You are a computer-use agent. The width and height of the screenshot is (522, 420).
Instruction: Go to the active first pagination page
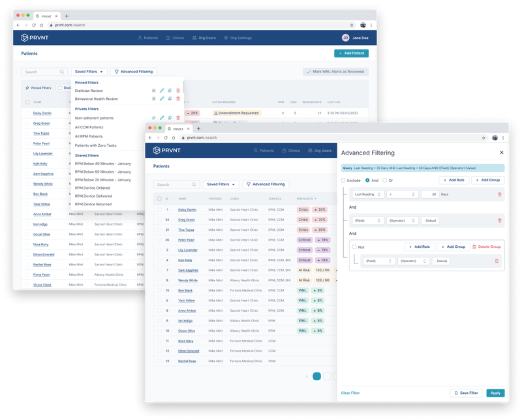tap(316, 376)
